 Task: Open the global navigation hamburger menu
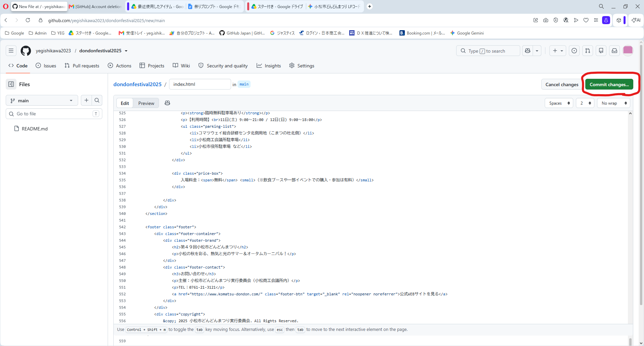11,51
